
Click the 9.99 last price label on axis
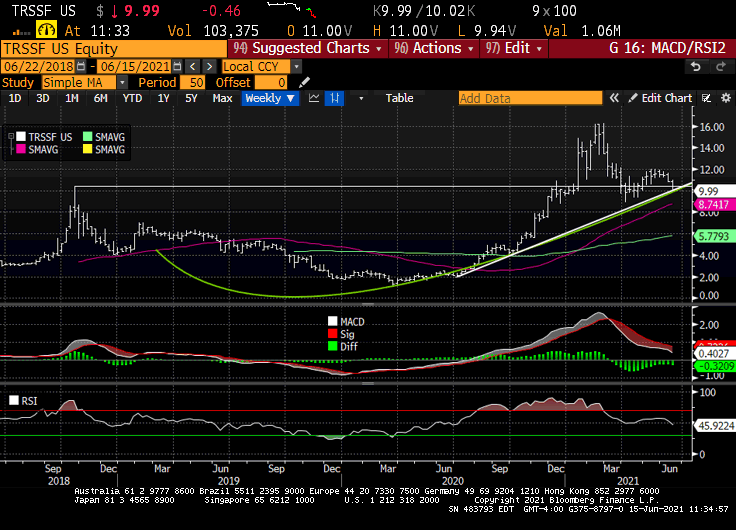(x=714, y=191)
